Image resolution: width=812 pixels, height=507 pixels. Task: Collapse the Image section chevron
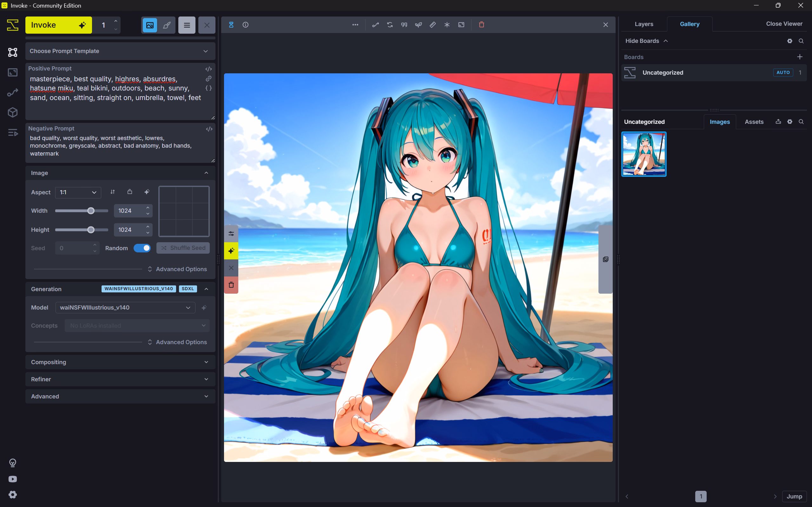(x=207, y=173)
